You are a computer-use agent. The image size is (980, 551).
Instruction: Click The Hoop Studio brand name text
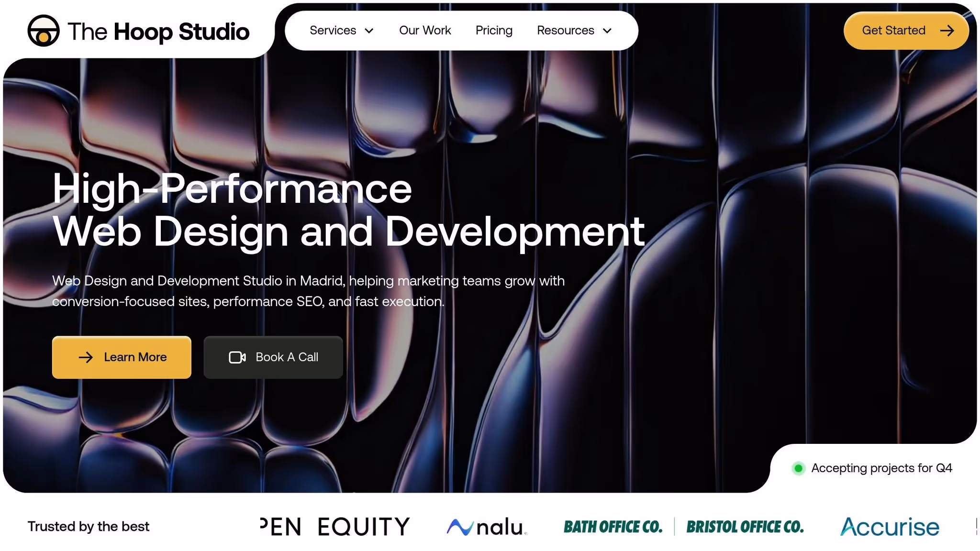(x=158, y=32)
